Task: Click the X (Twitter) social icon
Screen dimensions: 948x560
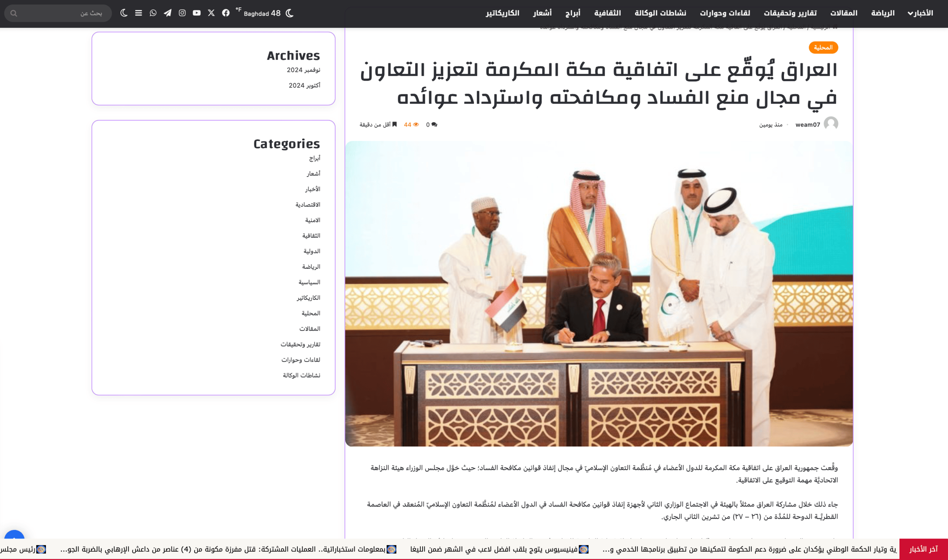Action: pyautogui.click(x=211, y=13)
